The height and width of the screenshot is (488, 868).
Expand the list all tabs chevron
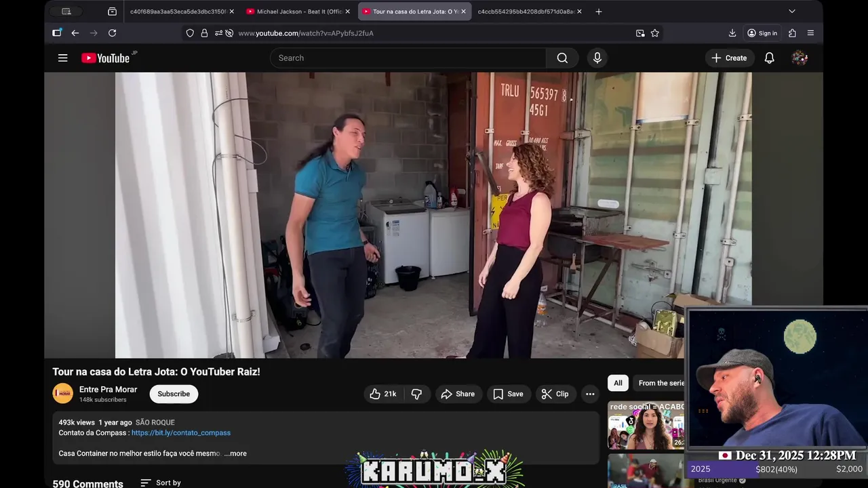coord(791,12)
